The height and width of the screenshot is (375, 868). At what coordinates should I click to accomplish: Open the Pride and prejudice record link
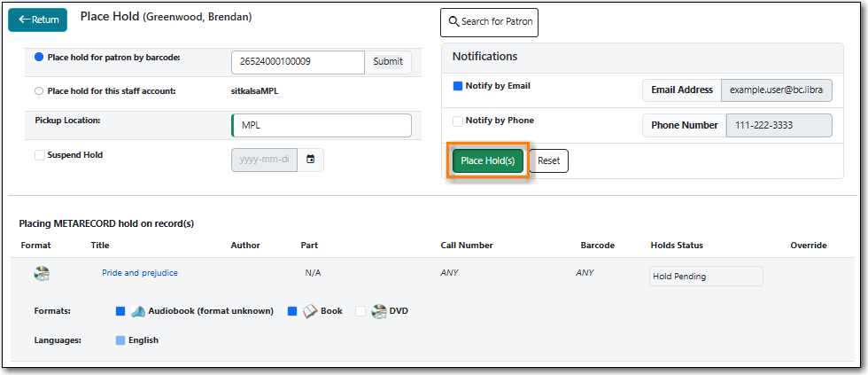pos(140,272)
